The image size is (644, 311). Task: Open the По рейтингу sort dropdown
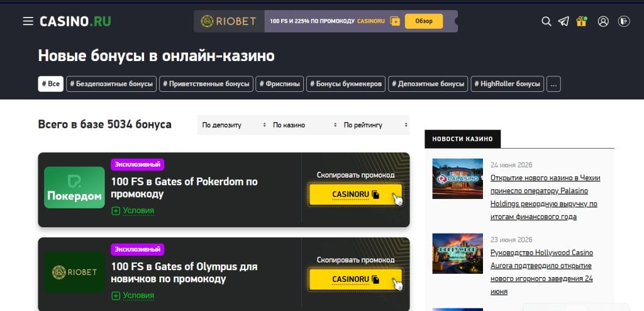(x=375, y=125)
